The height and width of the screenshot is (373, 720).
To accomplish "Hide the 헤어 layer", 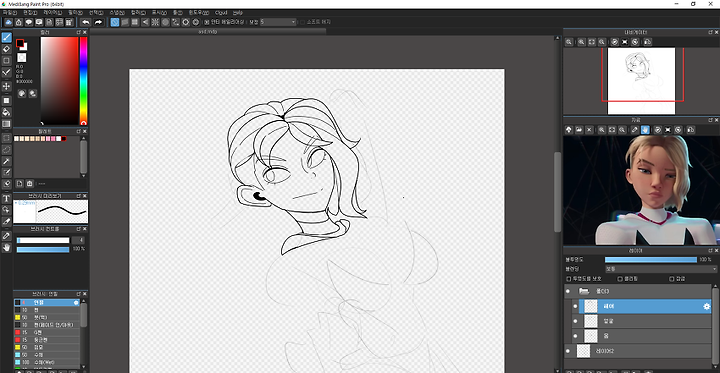I will pyautogui.click(x=575, y=306).
